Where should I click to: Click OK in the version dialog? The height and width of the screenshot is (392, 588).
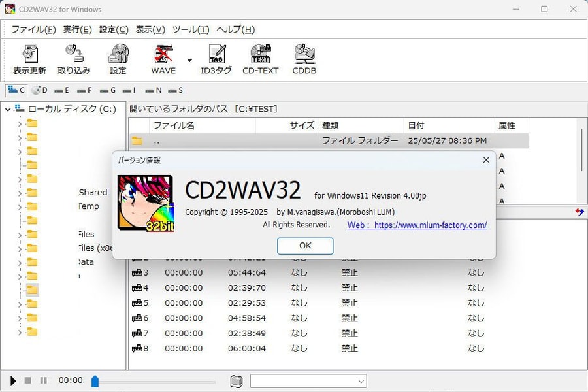pos(304,246)
